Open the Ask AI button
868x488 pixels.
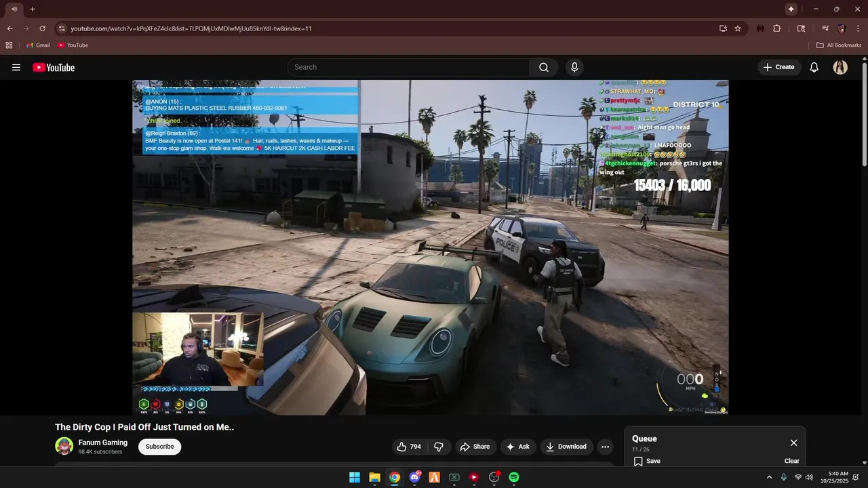pyautogui.click(x=517, y=447)
